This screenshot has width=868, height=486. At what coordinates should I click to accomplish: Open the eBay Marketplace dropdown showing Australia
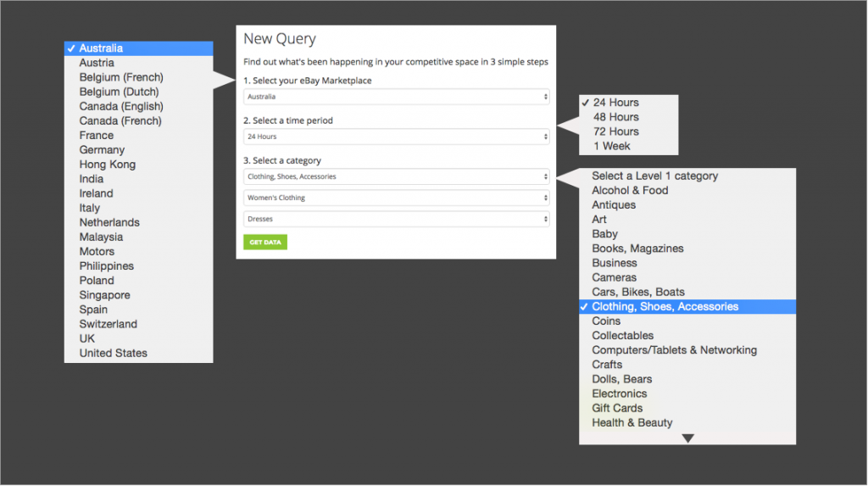coord(397,97)
